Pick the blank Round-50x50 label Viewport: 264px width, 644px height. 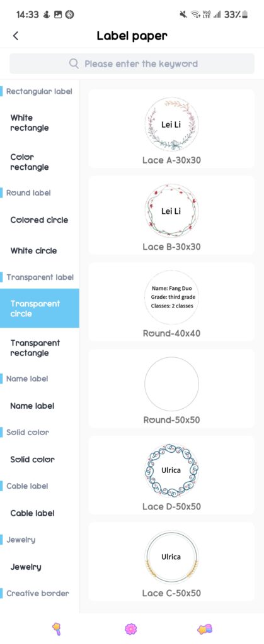(171, 389)
